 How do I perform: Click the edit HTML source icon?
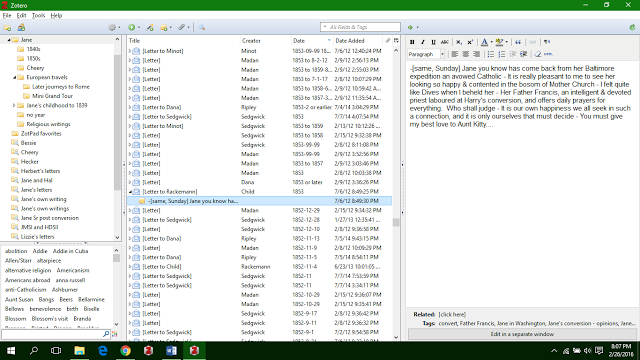548,54
